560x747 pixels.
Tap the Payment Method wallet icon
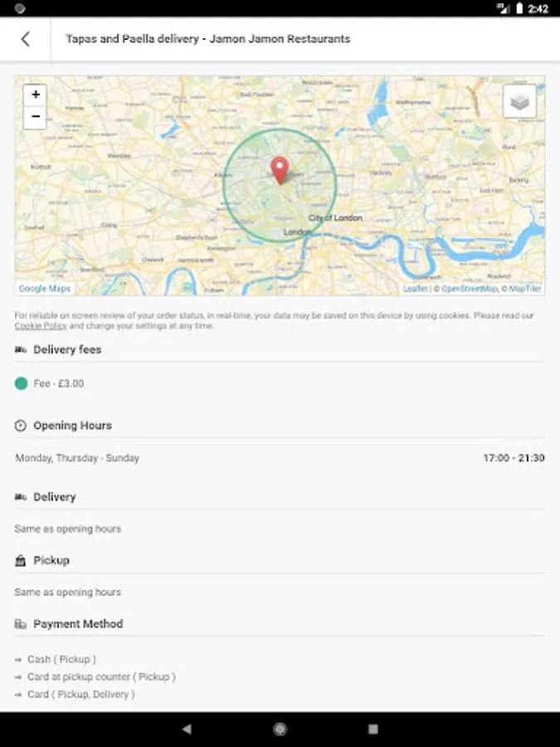click(x=21, y=624)
